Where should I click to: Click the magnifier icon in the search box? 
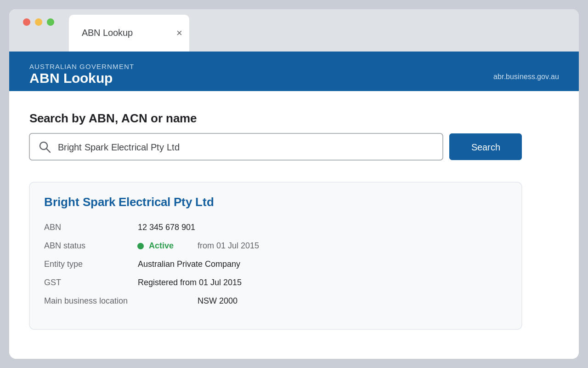tap(45, 147)
